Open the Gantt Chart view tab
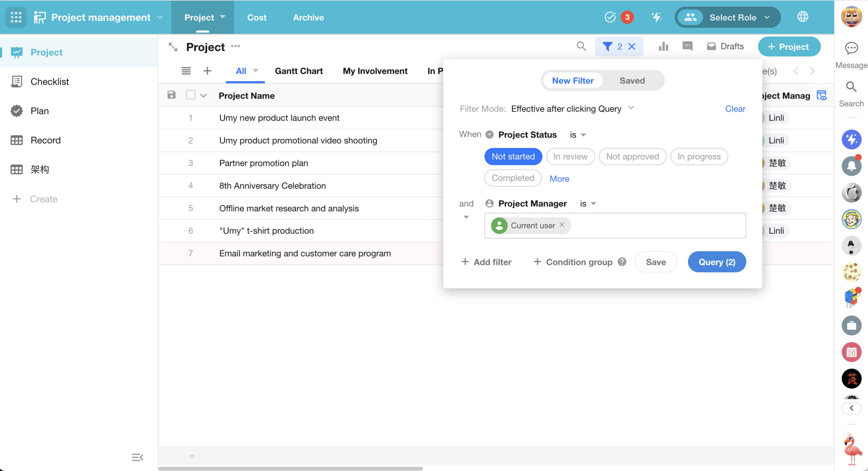The height and width of the screenshot is (471, 868). pyautogui.click(x=298, y=71)
